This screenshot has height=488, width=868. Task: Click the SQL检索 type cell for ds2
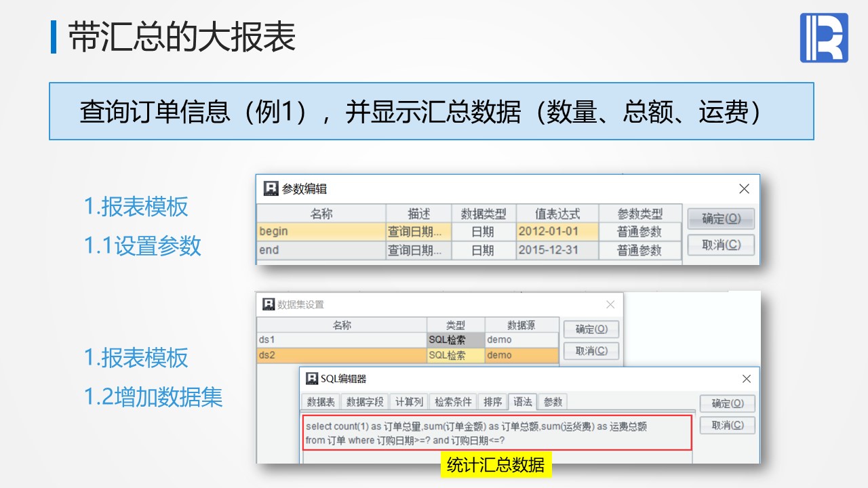point(456,355)
